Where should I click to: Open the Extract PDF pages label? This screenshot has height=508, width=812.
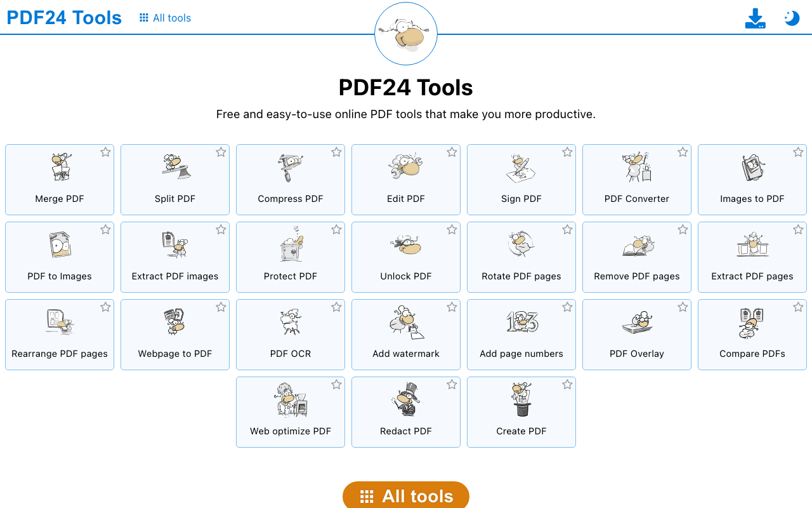pos(752,276)
